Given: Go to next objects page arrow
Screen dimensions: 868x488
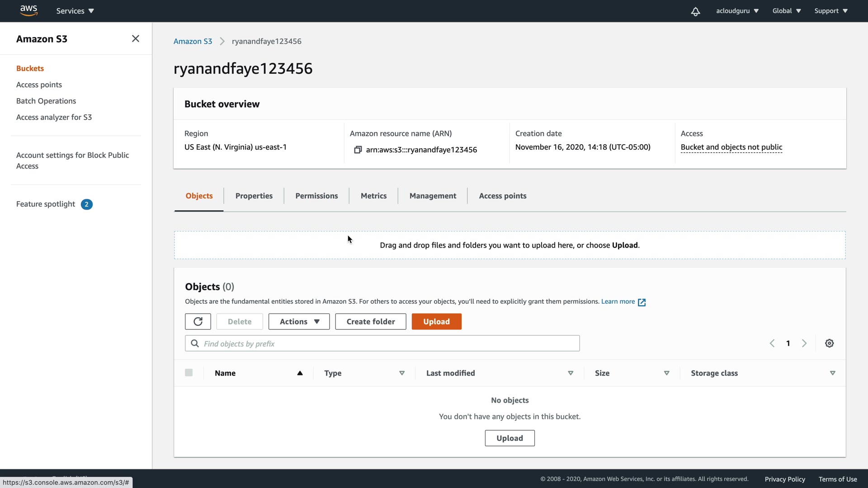Looking at the screenshot, I should tap(804, 343).
